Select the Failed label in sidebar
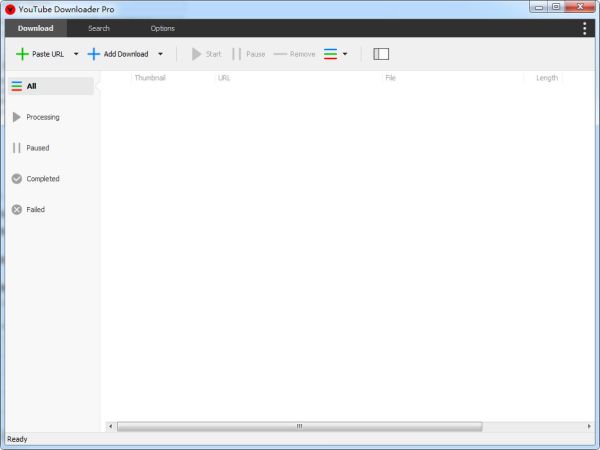The height and width of the screenshot is (450, 600). [36, 209]
